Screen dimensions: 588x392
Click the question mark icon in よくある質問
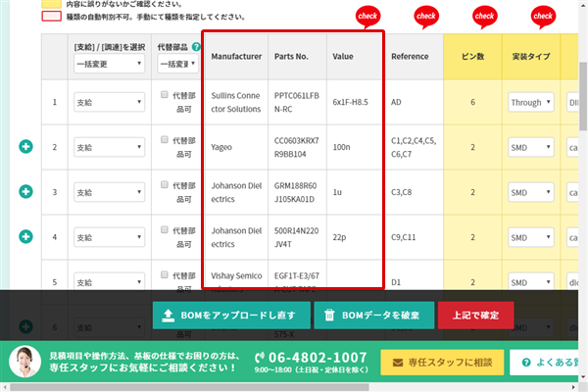[x=526, y=363]
